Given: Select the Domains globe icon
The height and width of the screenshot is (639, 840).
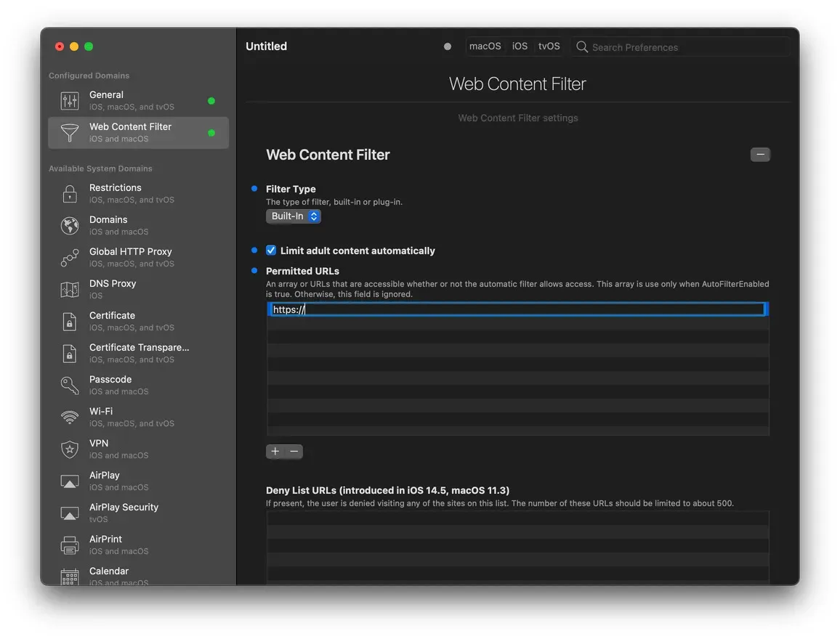Looking at the screenshot, I should point(69,225).
